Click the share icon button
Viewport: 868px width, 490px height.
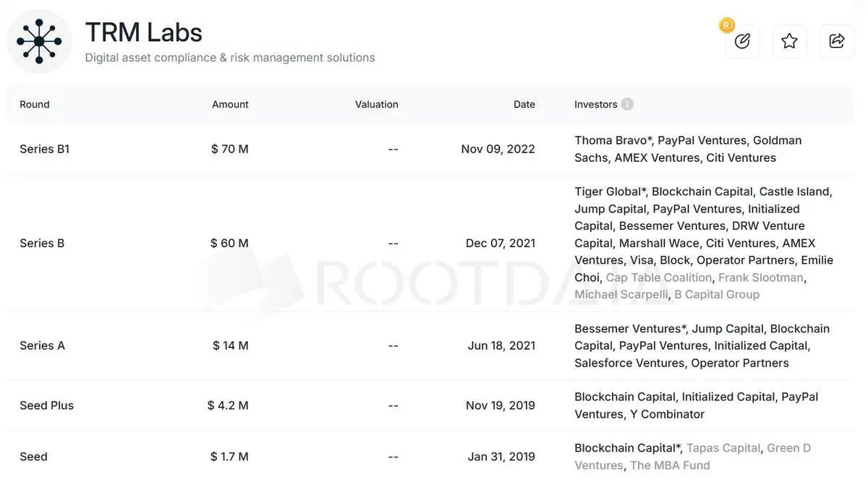837,41
